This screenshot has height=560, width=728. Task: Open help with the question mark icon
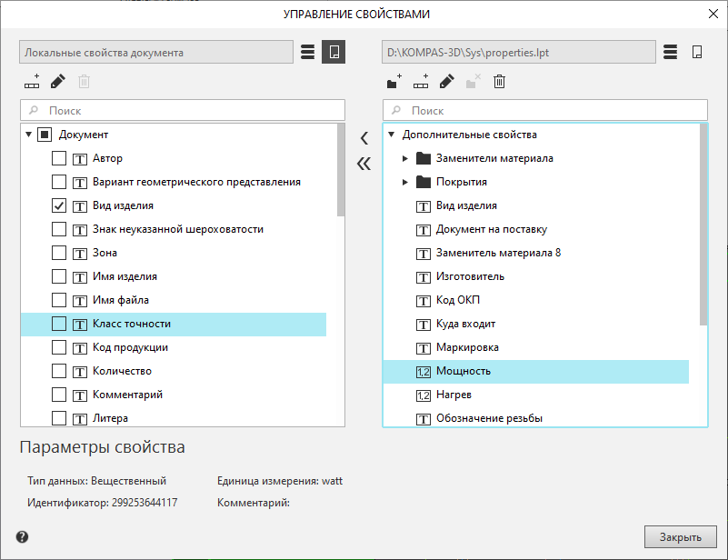coord(22,536)
